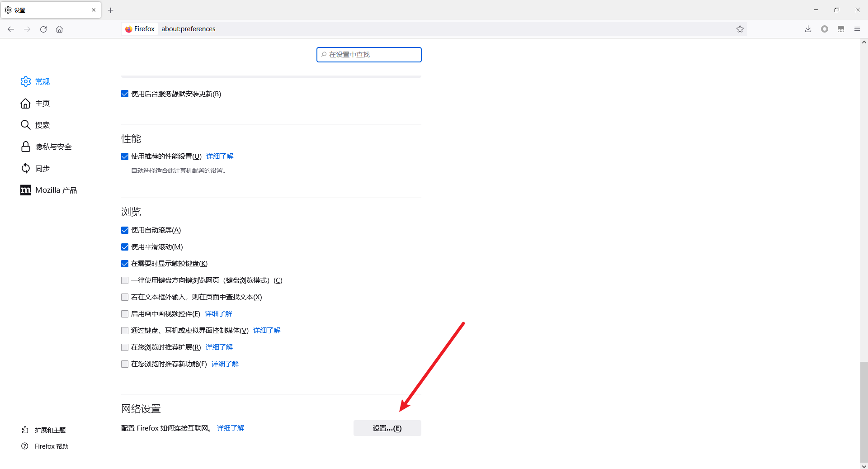The width and height of the screenshot is (868, 469).
Task: Enable 一律使用键盘方向键浏览网页 checkbox
Action: point(125,280)
